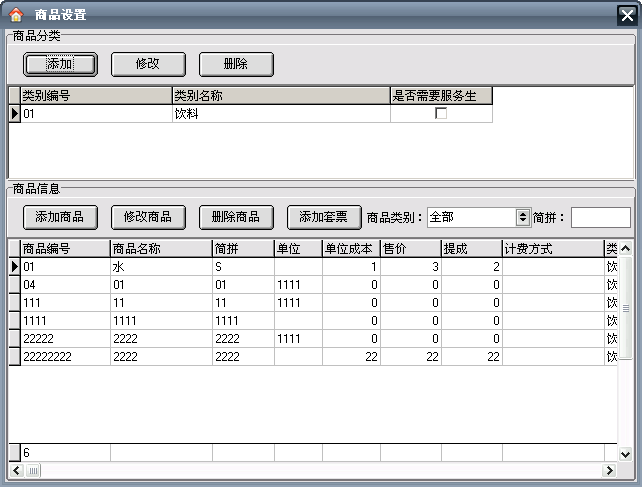This screenshot has height=487, width=642.
Task: Select category row cell 饮料
Action: (281, 113)
